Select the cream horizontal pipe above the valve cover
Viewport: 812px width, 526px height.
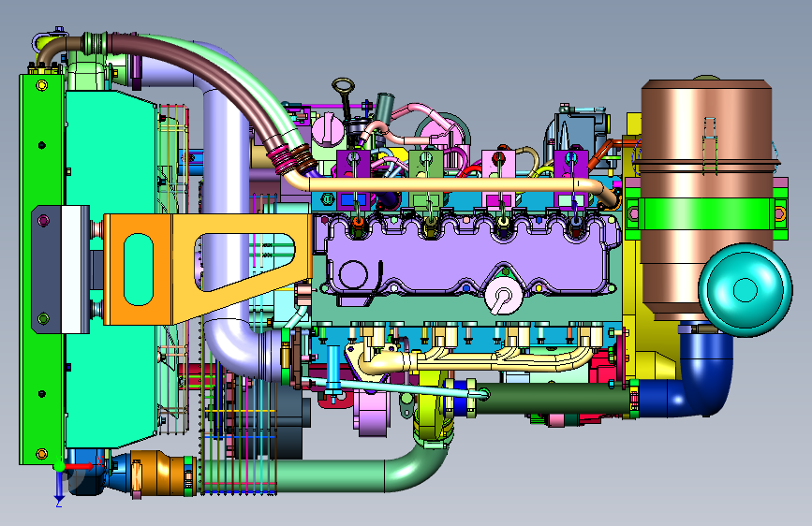coord(450,184)
